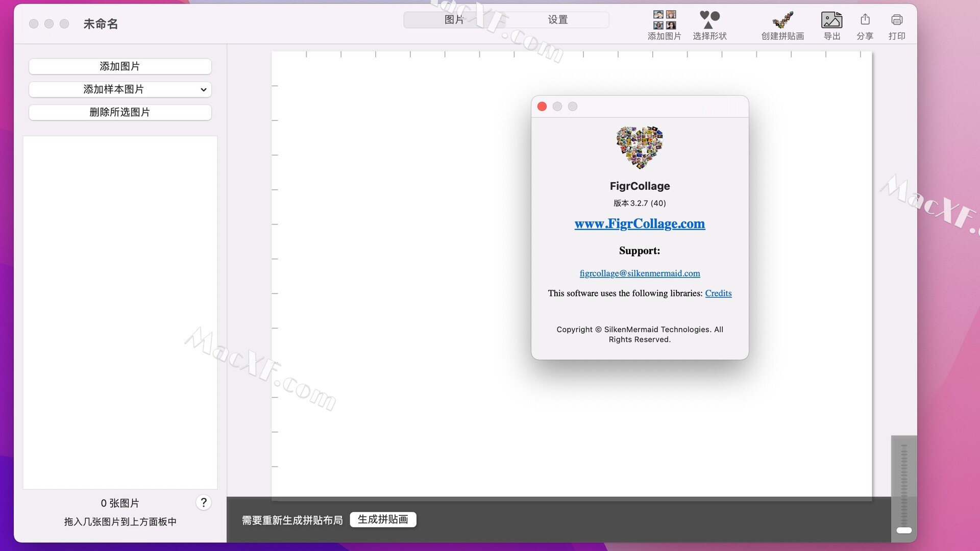Click the Copyright SilkenMermaid Technologies text
This screenshot has height=551, width=980.
640,335
